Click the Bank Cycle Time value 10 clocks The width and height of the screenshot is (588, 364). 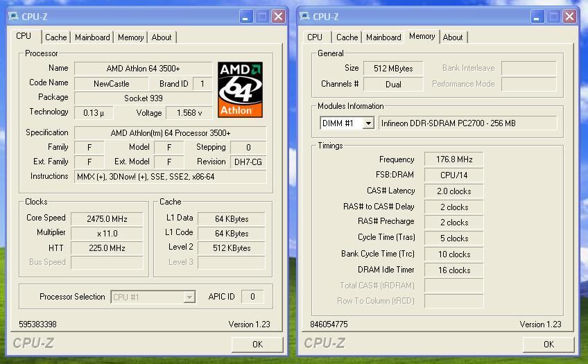click(x=453, y=254)
